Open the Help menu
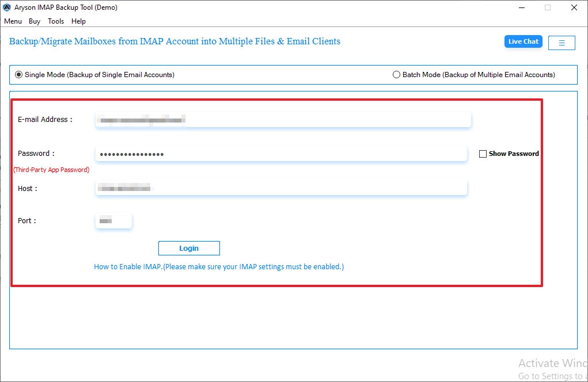Screen dimensions: 588x382 78,21
